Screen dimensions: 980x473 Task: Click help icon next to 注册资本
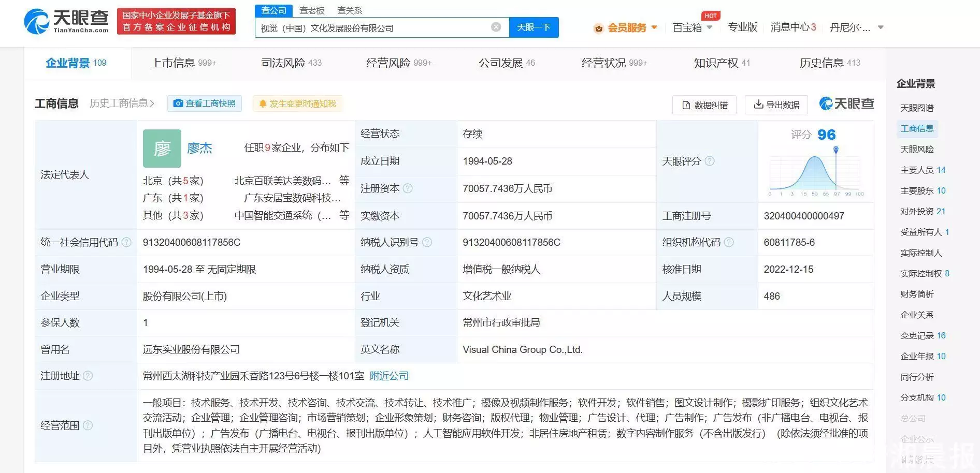(408, 188)
